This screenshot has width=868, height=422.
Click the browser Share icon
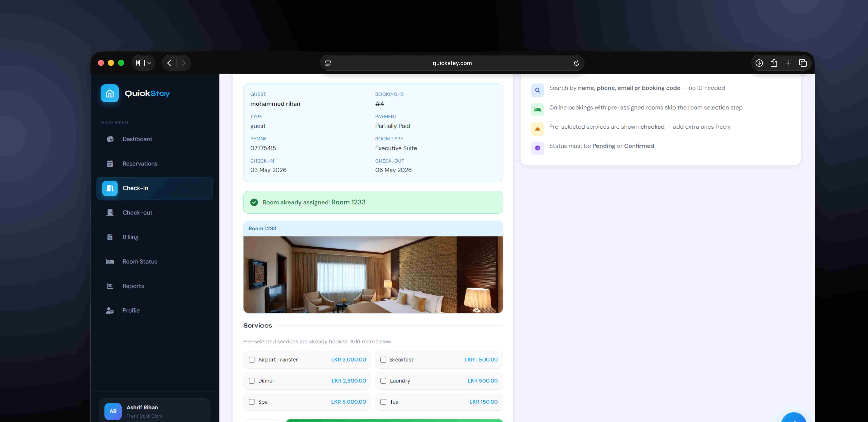[x=774, y=63]
